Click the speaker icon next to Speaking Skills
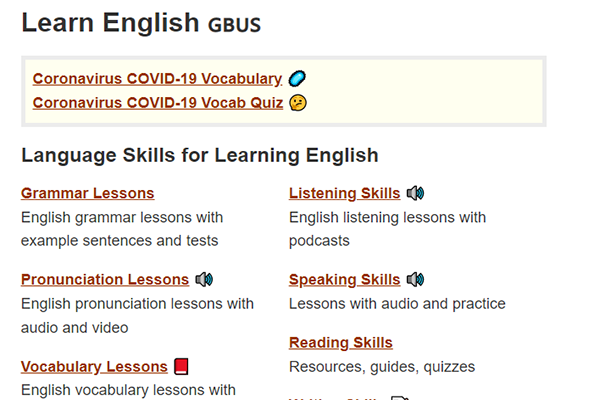 pos(415,280)
